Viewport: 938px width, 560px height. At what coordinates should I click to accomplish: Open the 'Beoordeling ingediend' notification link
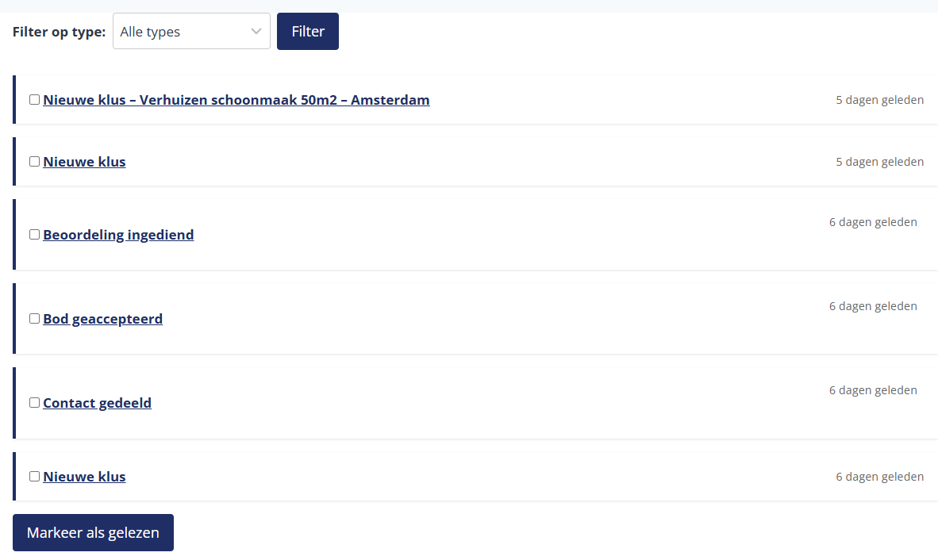(x=118, y=235)
